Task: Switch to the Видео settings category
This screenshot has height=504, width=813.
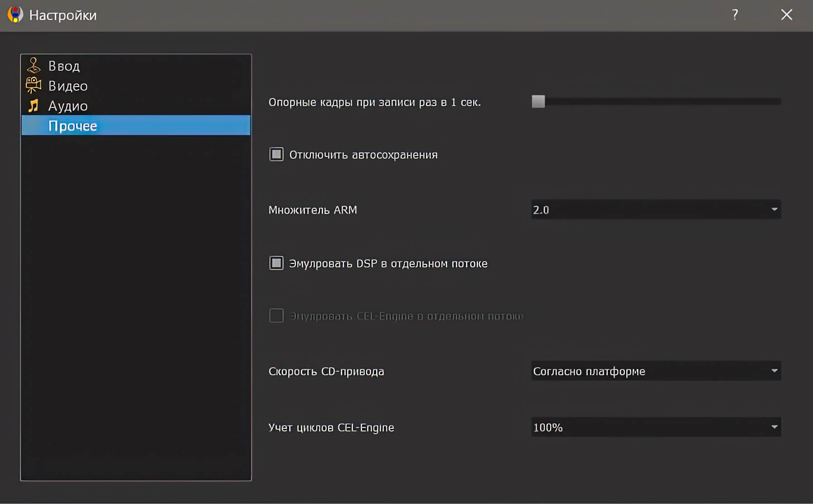Action: (68, 85)
